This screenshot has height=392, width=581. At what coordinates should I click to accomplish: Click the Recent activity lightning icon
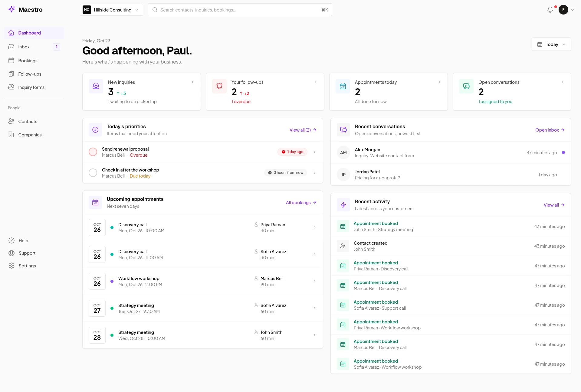(343, 205)
